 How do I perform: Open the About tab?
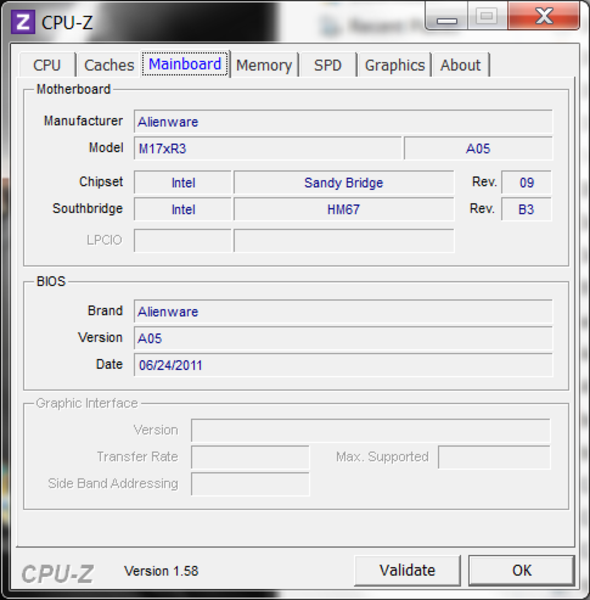[x=460, y=65]
